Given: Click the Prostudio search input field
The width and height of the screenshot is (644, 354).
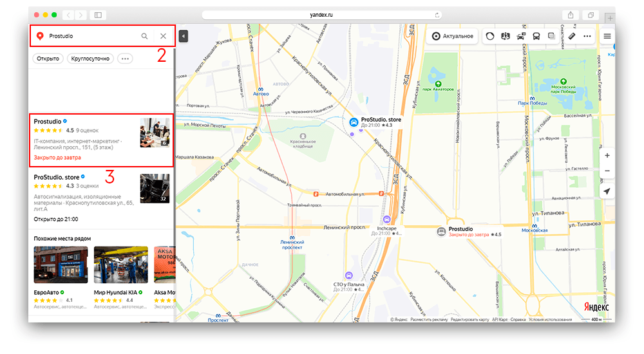Looking at the screenshot, I should [93, 36].
